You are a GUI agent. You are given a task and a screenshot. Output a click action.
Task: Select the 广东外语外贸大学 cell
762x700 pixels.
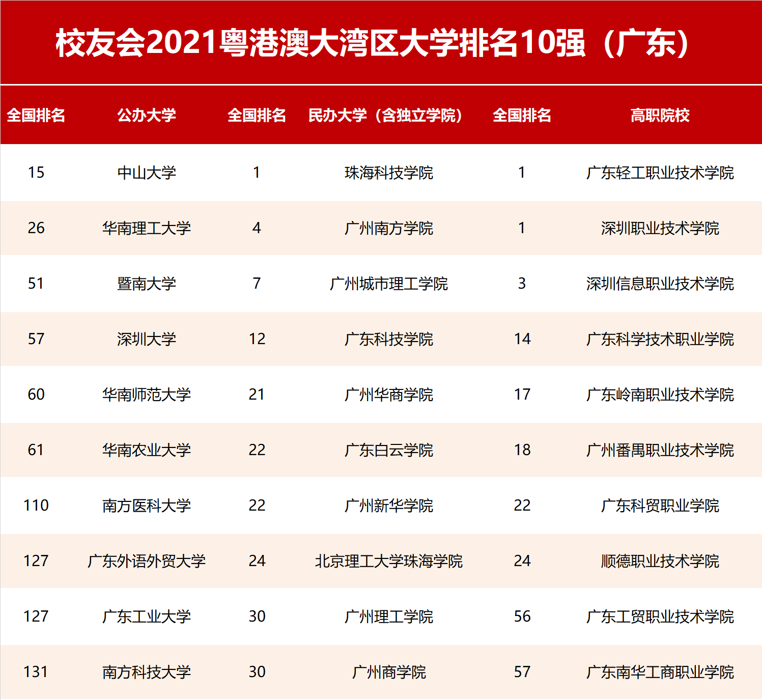coord(147,561)
